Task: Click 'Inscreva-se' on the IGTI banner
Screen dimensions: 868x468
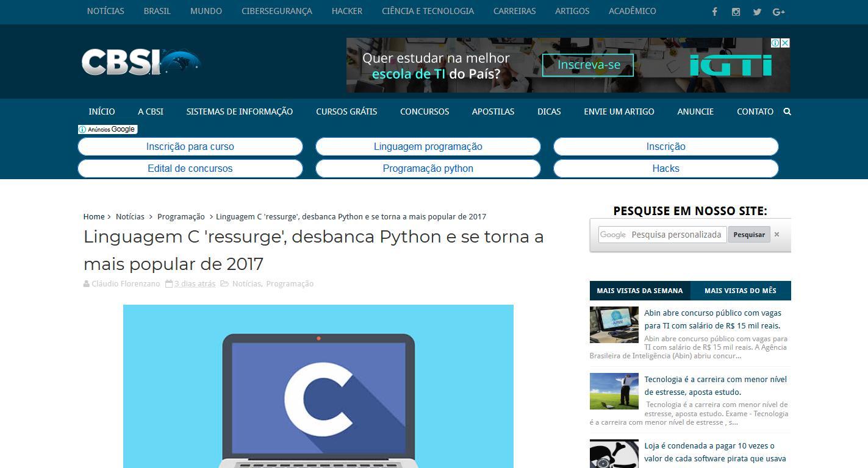Action: click(x=587, y=65)
